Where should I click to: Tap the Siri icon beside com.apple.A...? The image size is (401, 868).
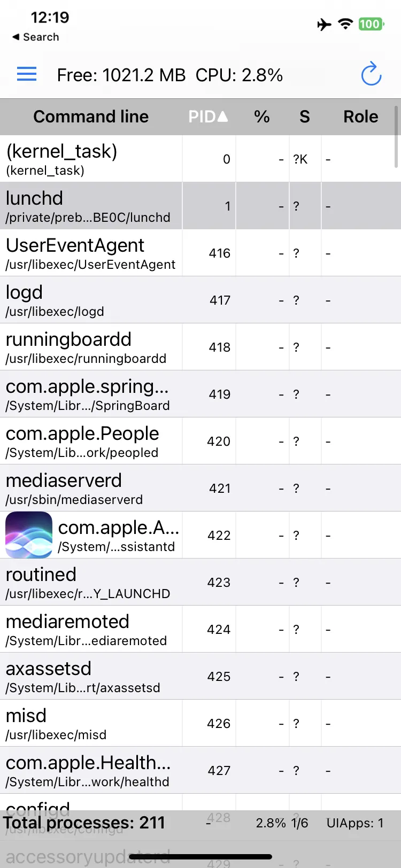click(29, 535)
